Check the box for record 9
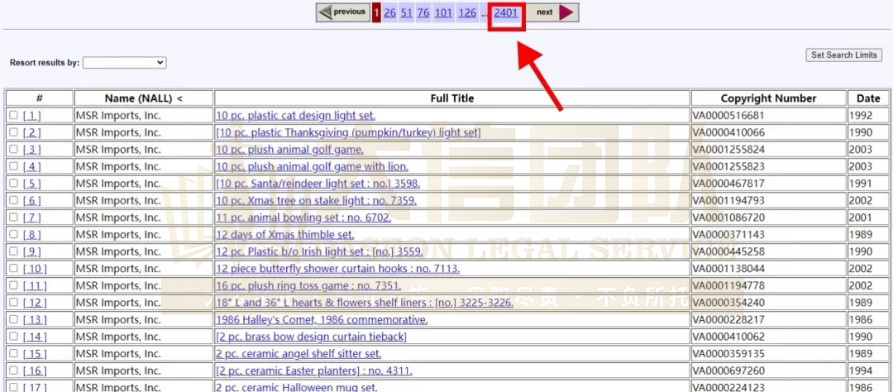The width and height of the screenshot is (893, 392). [x=14, y=251]
